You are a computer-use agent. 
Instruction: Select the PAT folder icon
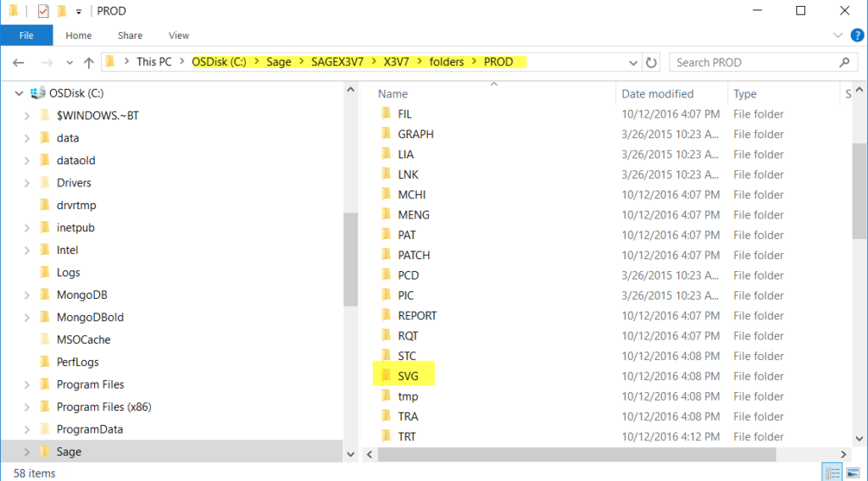tap(387, 235)
